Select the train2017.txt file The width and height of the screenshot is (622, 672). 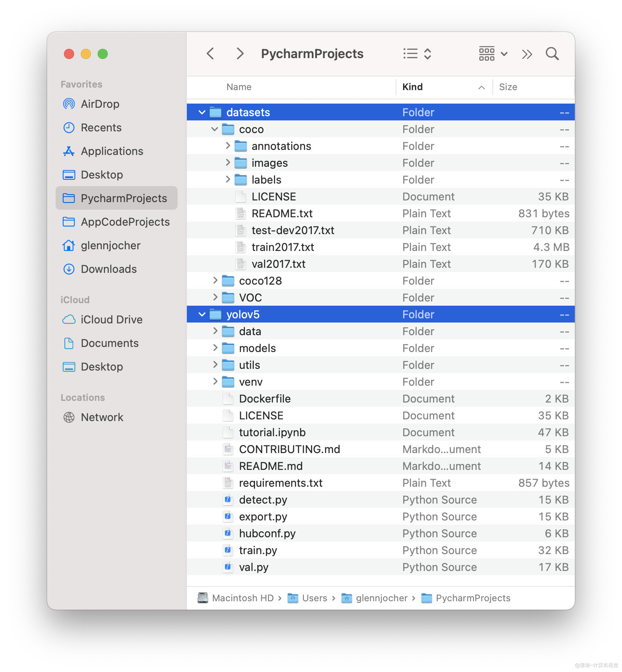(381, 247)
